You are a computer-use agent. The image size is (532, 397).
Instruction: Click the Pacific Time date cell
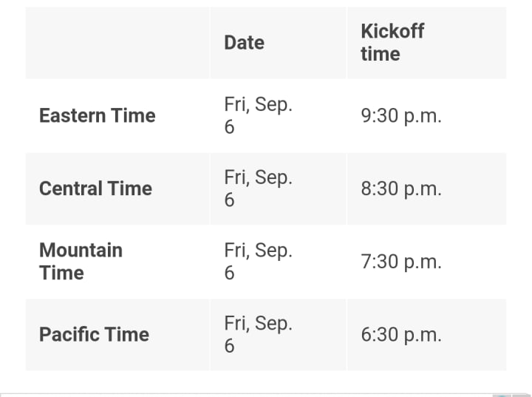pos(258,334)
